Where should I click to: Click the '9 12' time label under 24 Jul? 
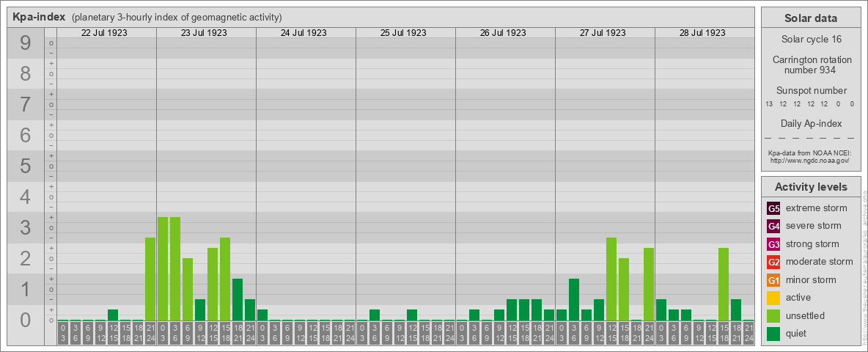300,334
